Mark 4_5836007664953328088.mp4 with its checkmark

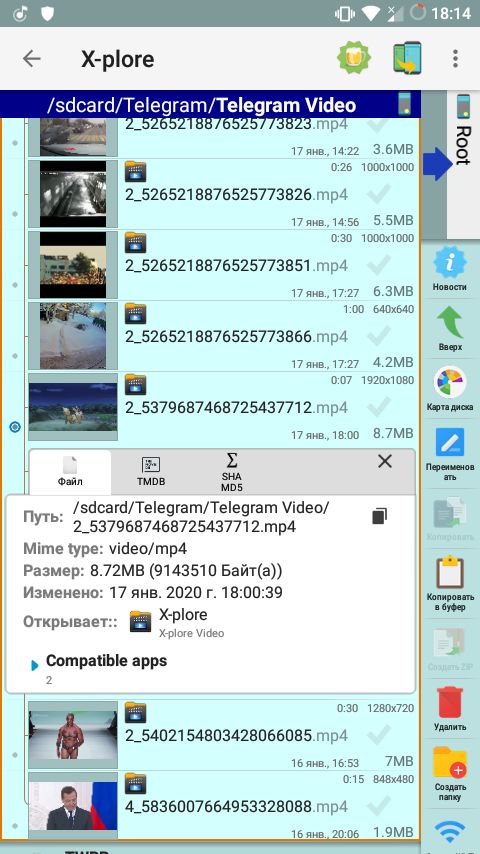(x=379, y=806)
